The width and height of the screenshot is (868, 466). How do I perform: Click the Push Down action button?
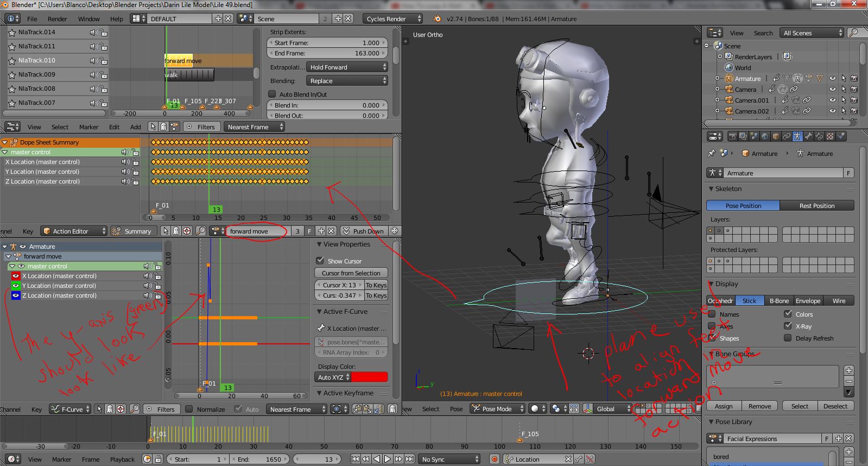point(364,231)
